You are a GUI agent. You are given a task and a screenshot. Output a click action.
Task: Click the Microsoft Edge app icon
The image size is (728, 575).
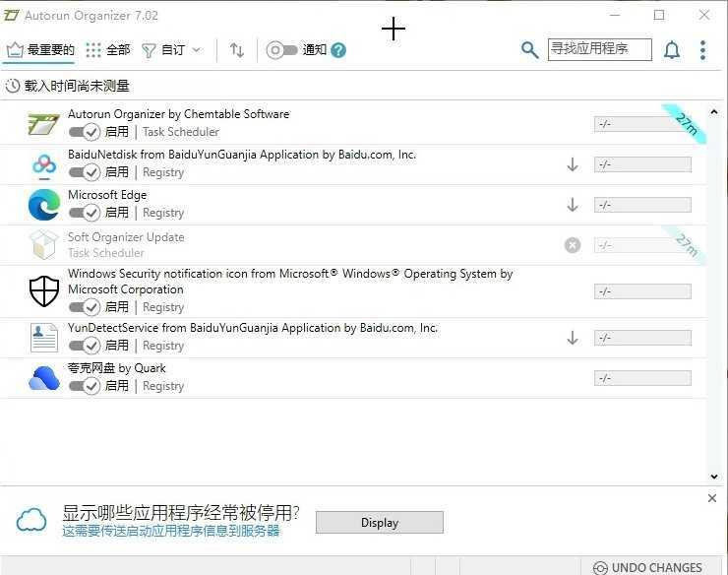click(44, 205)
